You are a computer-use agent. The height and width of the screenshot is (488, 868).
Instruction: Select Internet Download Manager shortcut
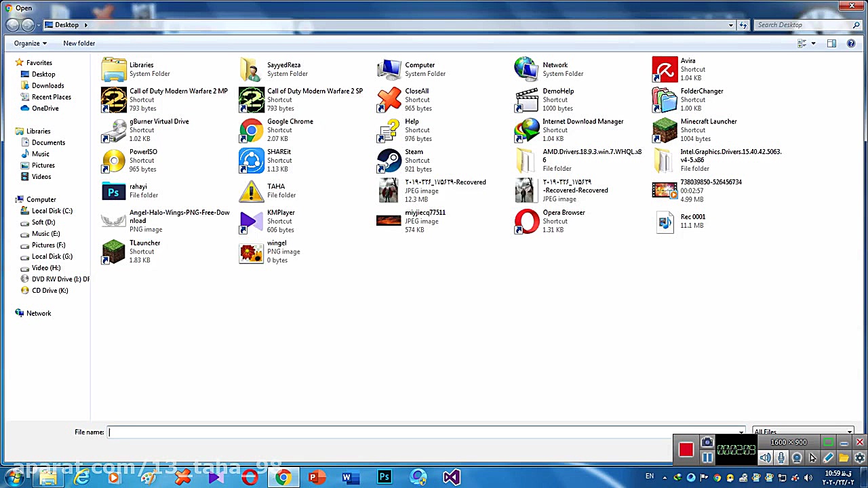click(x=527, y=130)
